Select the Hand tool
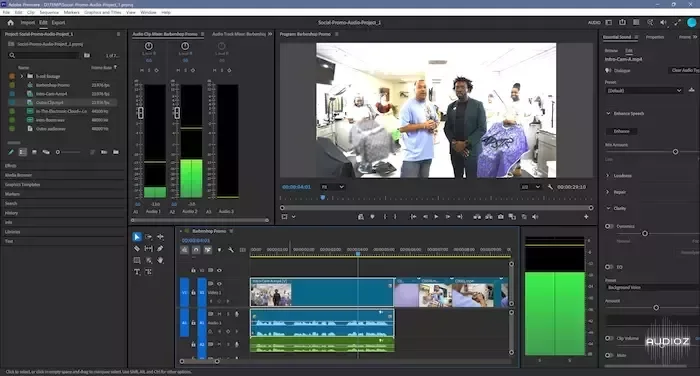The width and height of the screenshot is (700, 376). coord(160,260)
